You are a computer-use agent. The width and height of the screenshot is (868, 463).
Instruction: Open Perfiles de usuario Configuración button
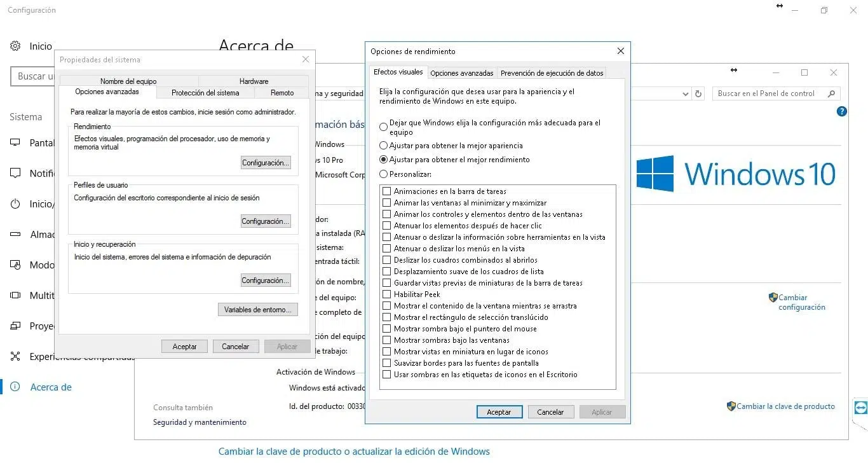pos(266,221)
